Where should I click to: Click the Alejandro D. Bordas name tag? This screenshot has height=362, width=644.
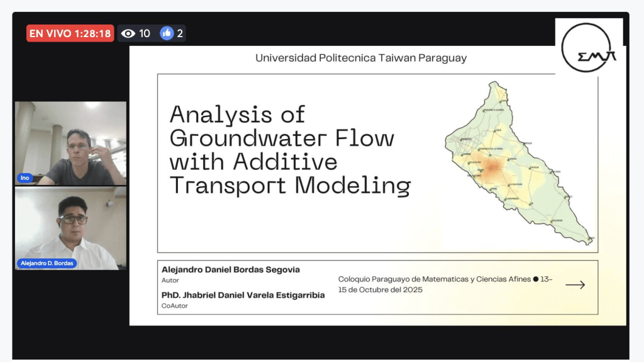point(47,263)
